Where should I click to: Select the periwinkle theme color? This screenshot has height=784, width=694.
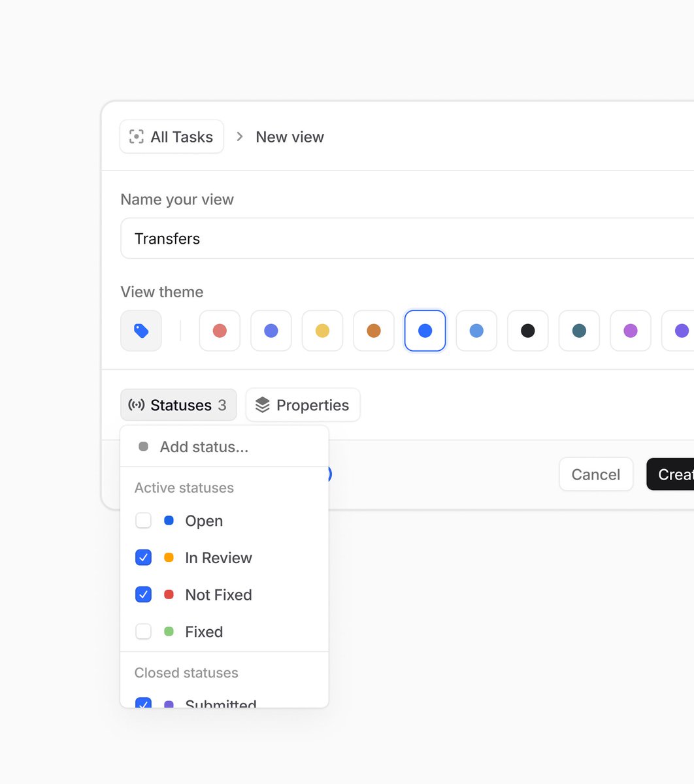(271, 331)
